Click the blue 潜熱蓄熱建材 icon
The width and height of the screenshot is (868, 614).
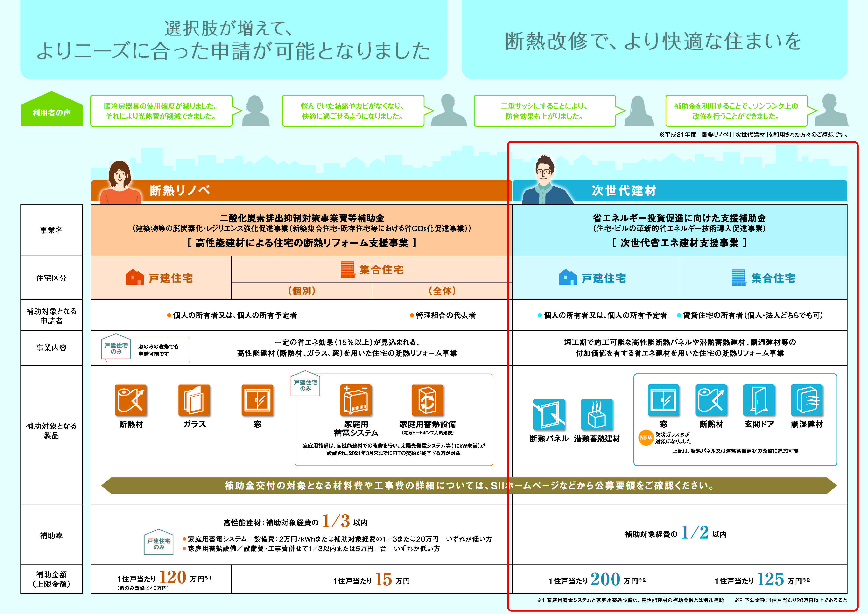(x=597, y=415)
